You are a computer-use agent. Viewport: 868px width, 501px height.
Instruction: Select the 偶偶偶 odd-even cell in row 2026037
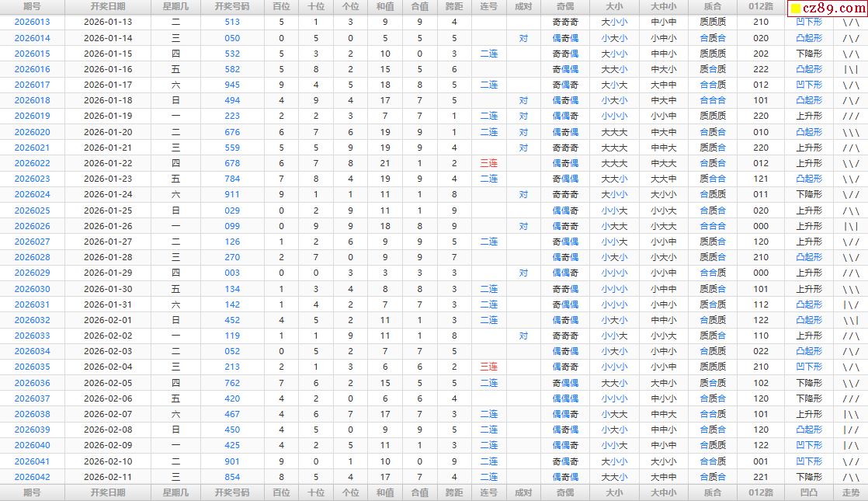pos(565,398)
